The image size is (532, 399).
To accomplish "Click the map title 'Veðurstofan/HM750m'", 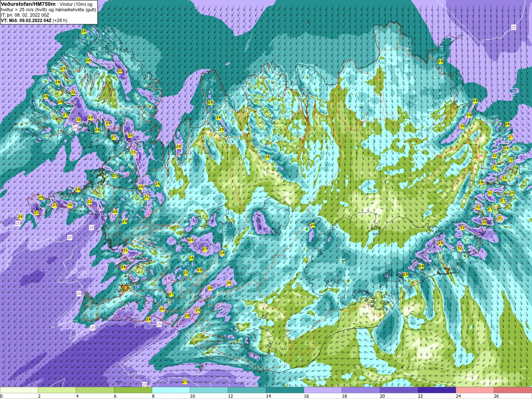I will tap(28, 4).
